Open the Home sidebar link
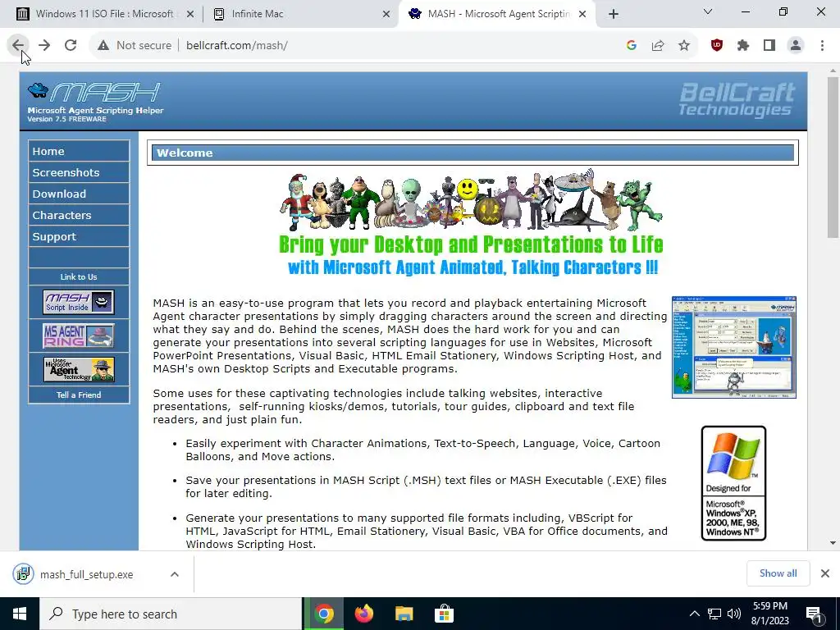The width and height of the screenshot is (840, 630). [x=79, y=151]
